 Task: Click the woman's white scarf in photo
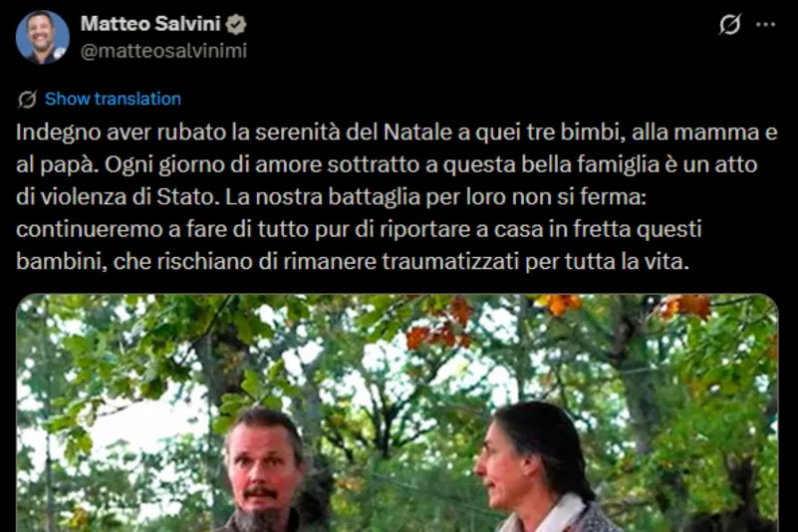pyautogui.click(x=552, y=514)
